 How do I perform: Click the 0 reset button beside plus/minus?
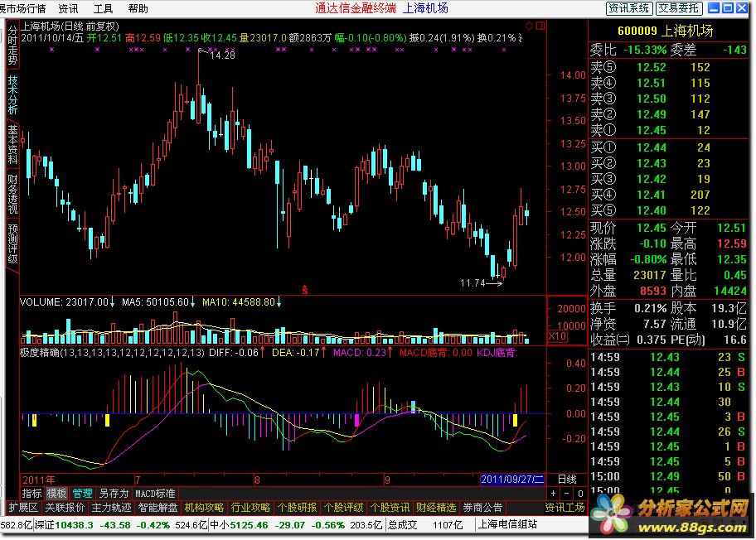(580, 494)
